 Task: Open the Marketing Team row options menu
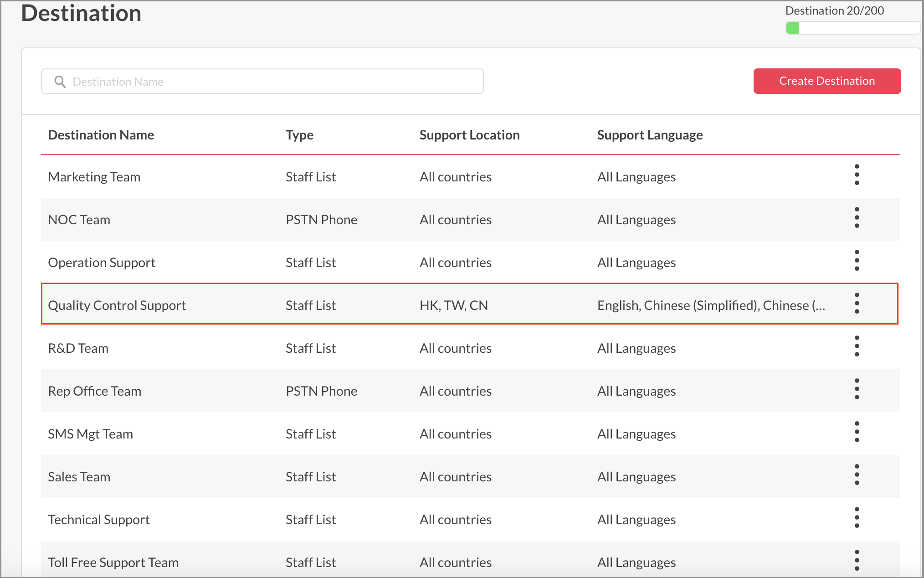[x=857, y=175]
